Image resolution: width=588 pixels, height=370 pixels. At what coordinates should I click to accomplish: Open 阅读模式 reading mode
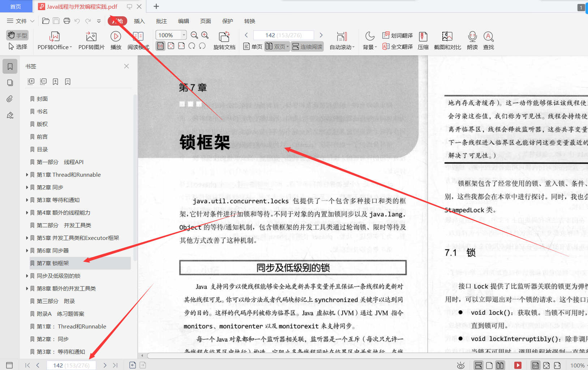(138, 41)
